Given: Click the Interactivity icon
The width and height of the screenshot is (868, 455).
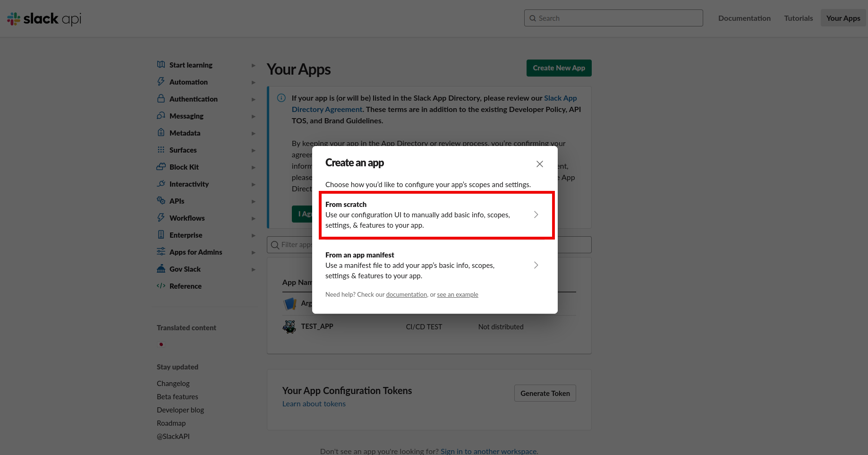Looking at the screenshot, I should click(161, 184).
